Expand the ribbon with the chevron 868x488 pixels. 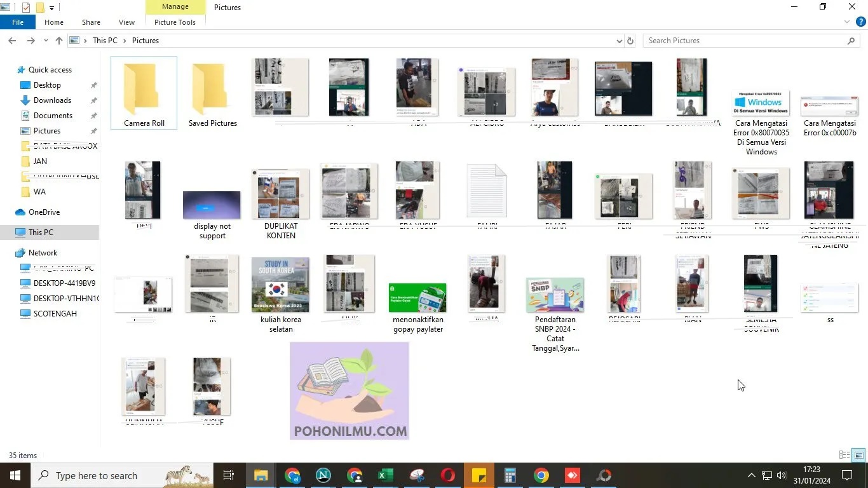pos(847,22)
